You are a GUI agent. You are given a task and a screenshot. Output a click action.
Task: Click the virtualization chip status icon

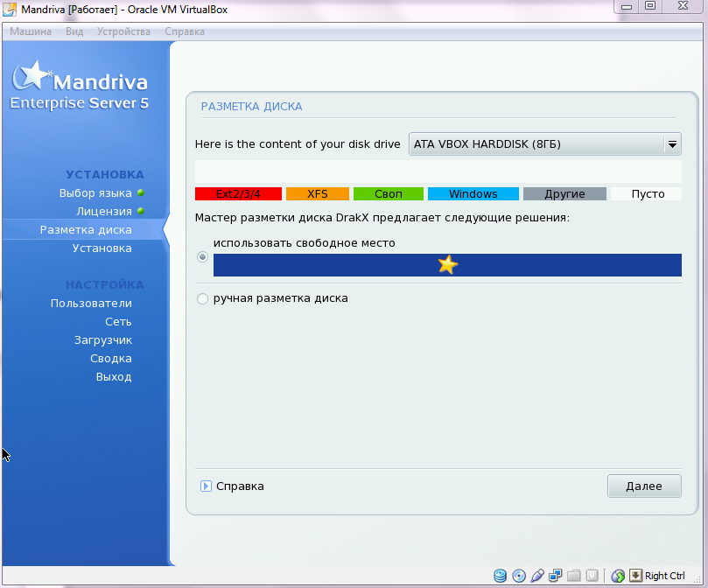coord(592,576)
